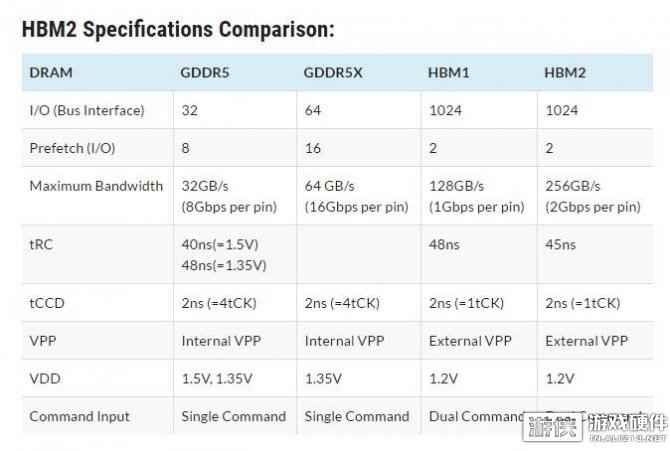
Task: Click the VPP row label
Action: tap(43, 341)
